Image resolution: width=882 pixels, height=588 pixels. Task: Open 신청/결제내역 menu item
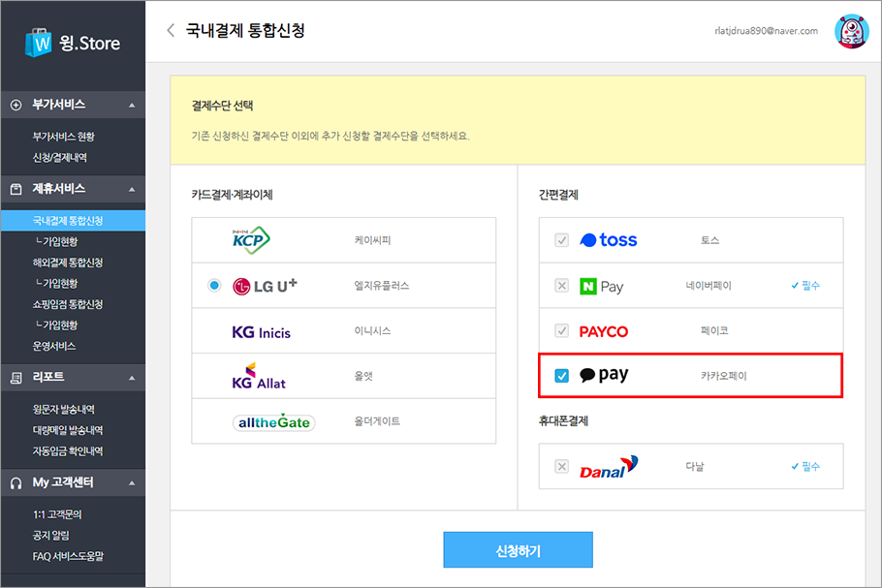tap(60, 158)
